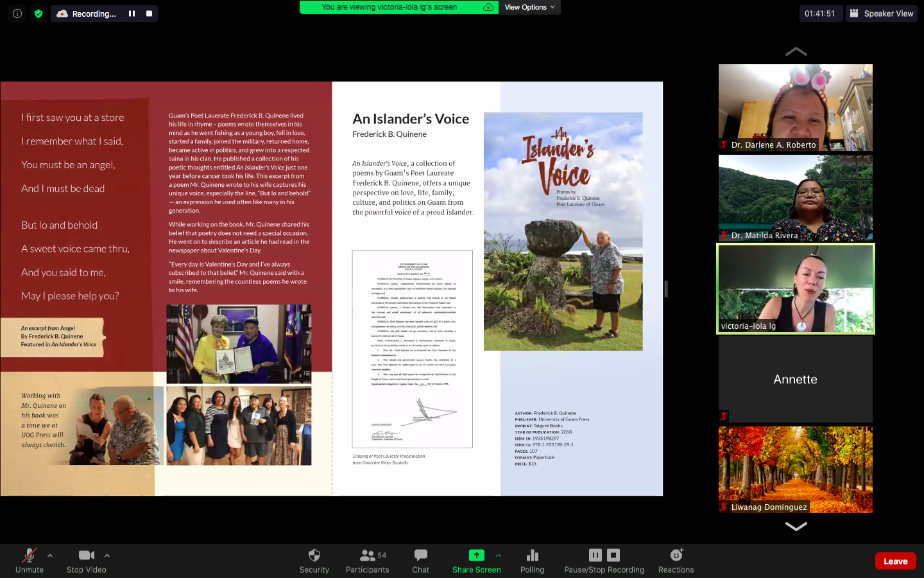This screenshot has height=578, width=924.
Task: Select Liwanag Dominguez video thumbnail
Action: click(x=796, y=469)
